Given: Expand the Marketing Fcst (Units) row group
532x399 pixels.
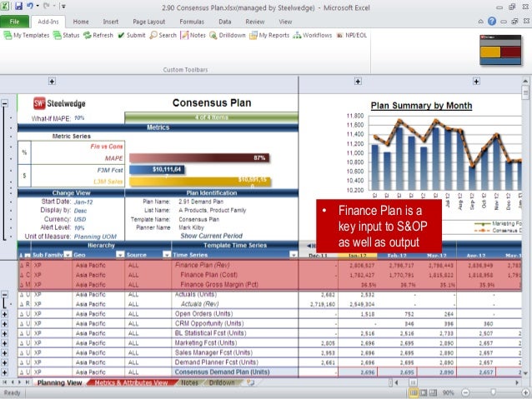Looking at the screenshot, I should 5,343.
